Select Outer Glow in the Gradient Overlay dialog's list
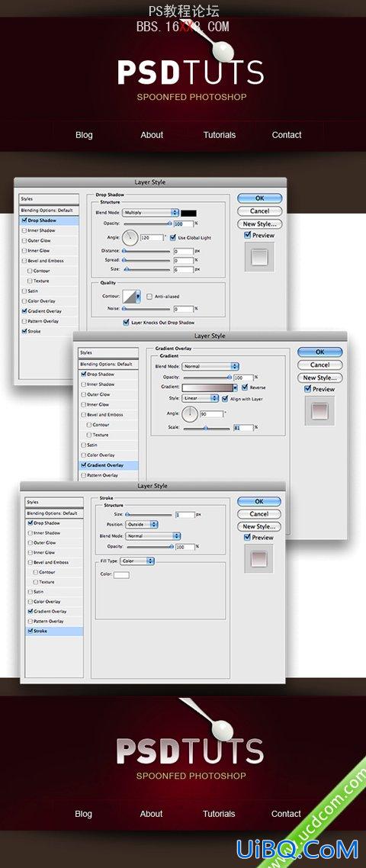Image resolution: width=366 pixels, height=868 pixels. pos(108,394)
